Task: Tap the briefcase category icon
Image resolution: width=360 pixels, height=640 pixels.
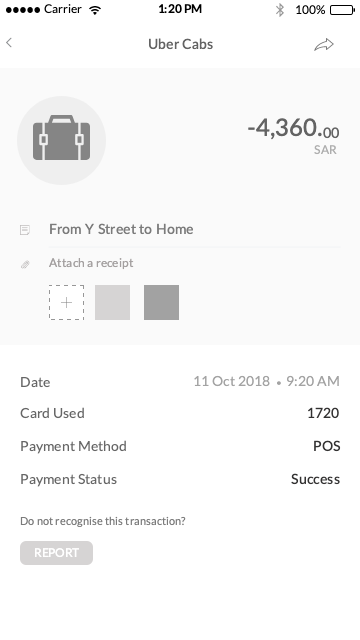Action: pos(62,140)
